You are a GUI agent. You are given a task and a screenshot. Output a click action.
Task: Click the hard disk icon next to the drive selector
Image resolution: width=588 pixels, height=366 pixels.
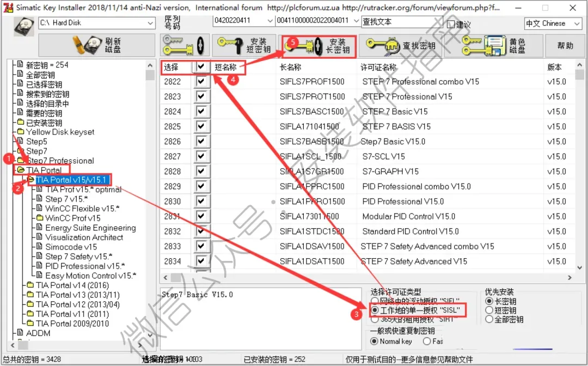(x=24, y=26)
